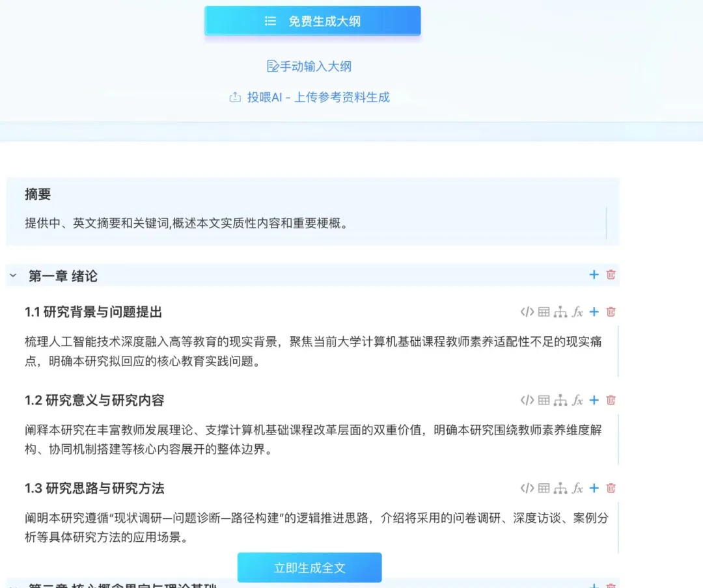Add a subsection after 1.1 研究背景与问题提出
This screenshot has width=703, height=588.
(594, 312)
